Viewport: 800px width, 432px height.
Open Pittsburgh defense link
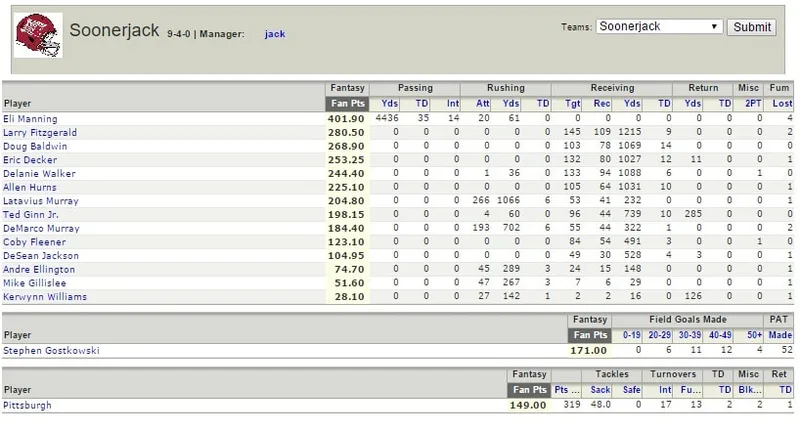click(x=27, y=405)
